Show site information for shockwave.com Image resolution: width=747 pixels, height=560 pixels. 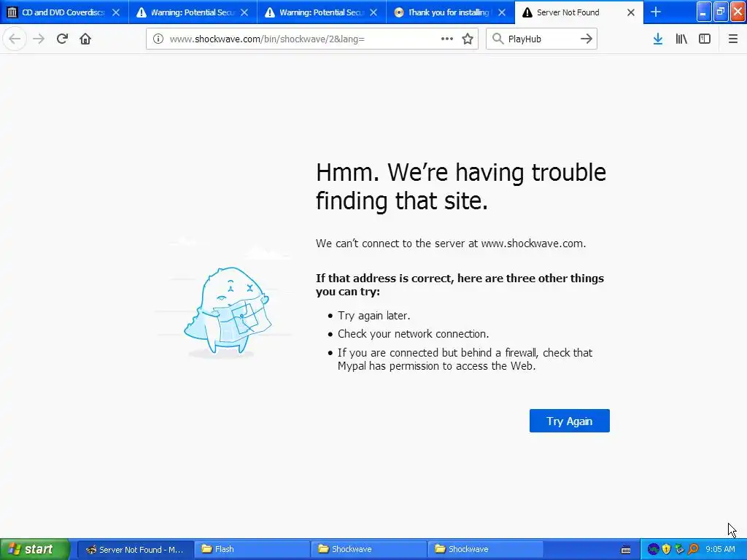click(158, 39)
